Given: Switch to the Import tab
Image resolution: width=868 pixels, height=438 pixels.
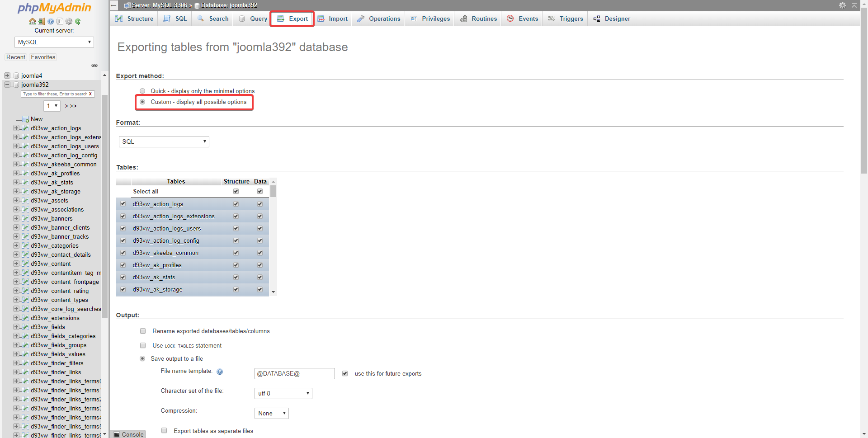Looking at the screenshot, I should [x=333, y=19].
